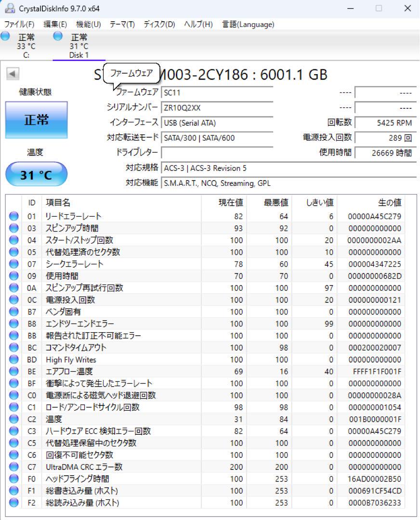Screen dimensions: 420x520
Task: Click the status dot for row 0C 電源投入回数
Action: tap(14, 300)
